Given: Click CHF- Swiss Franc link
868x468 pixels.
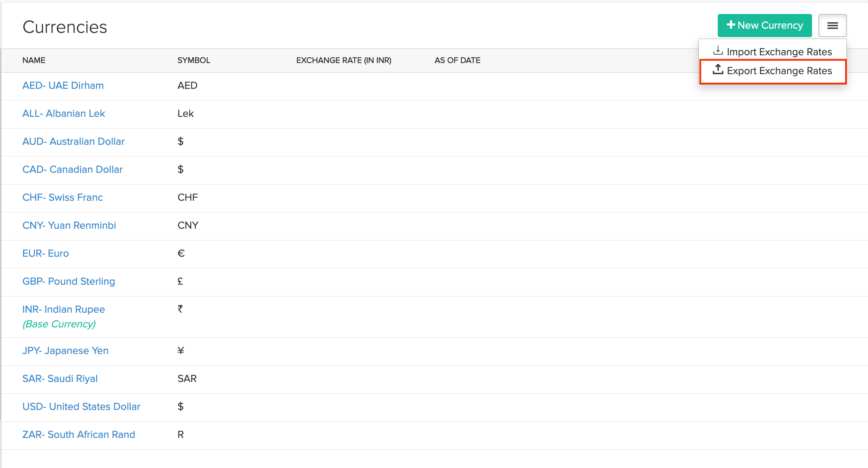Looking at the screenshot, I should point(63,197).
